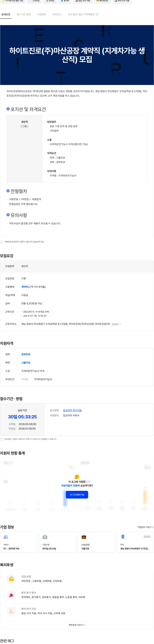Click the 편의·여가·건강 muscle icon
Image resolution: width=154 pixels, height=644 pixels.
click(x=11, y=611)
